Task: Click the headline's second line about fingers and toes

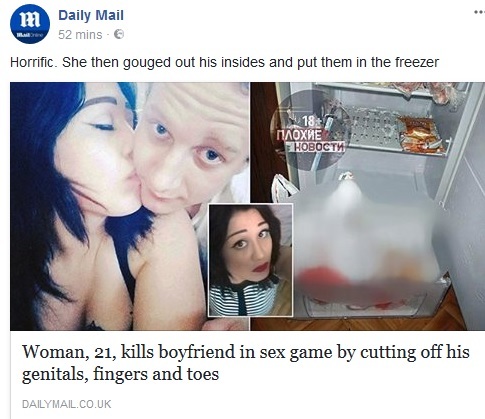Action: pos(120,374)
